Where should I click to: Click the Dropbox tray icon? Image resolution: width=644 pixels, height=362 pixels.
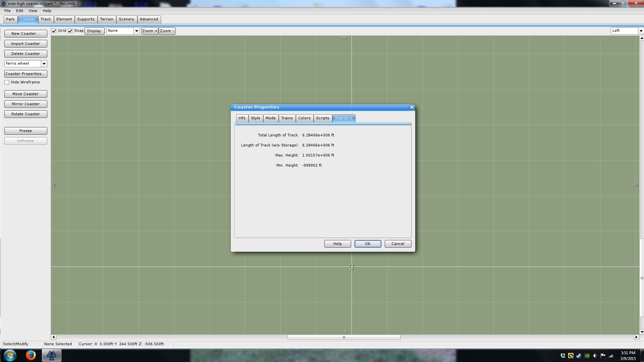563,356
